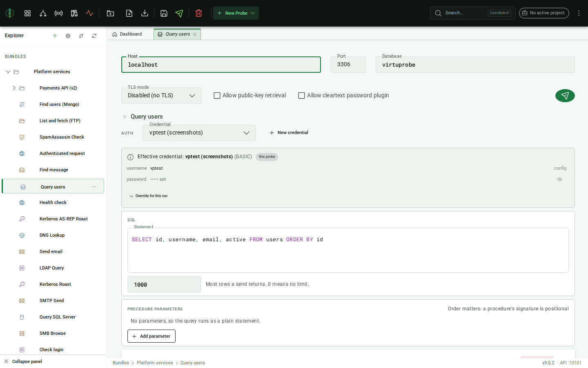Click the branching flow icon in toolbar

coord(43,13)
